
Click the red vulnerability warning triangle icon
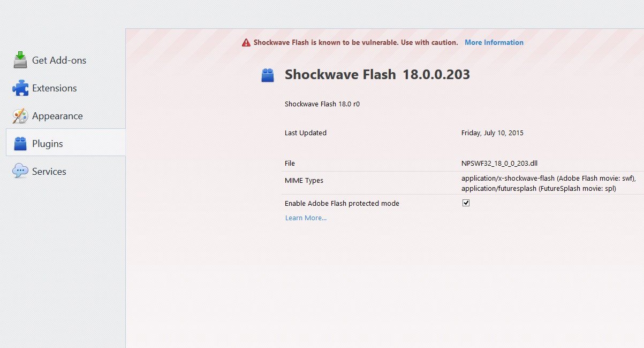[246, 43]
